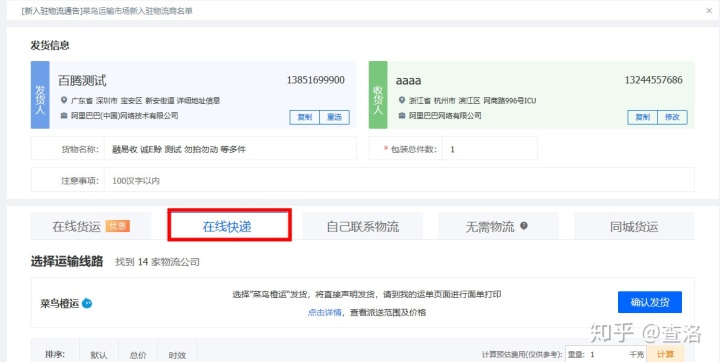The height and width of the screenshot is (362, 720).
Task: Click the help icon beside 无需物流
Action: tap(524, 226)
